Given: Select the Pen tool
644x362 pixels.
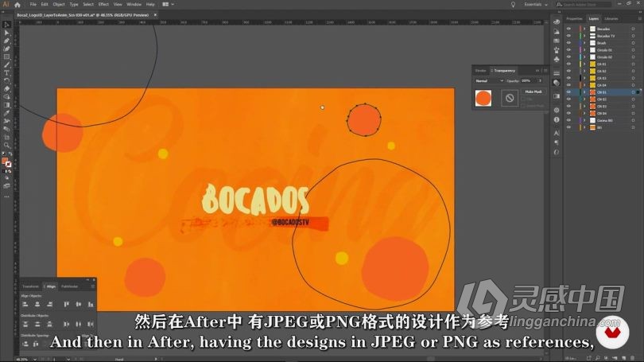Looking at the screenshot, I should (x=6, y=41).
